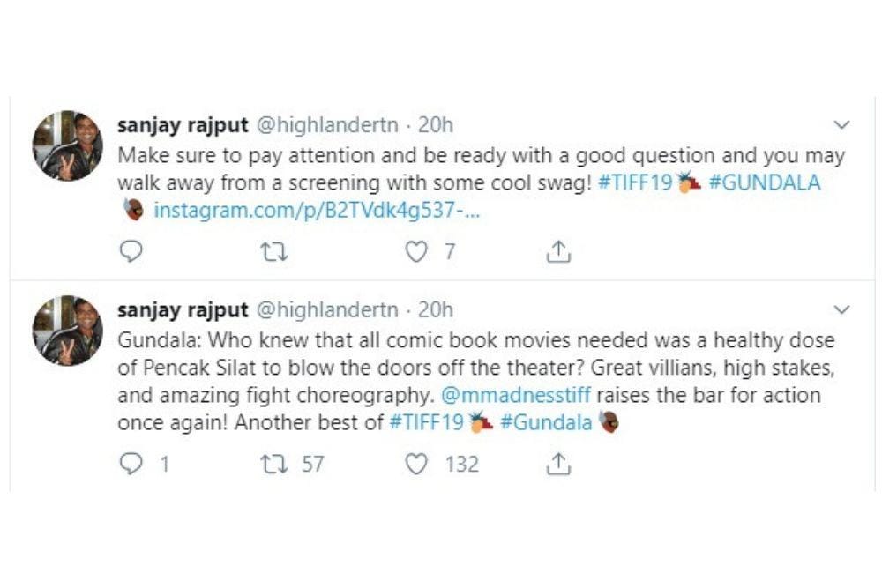Like the Gundala review with 132 likes
Screen dimensions: 882x588
coord(415,464)
